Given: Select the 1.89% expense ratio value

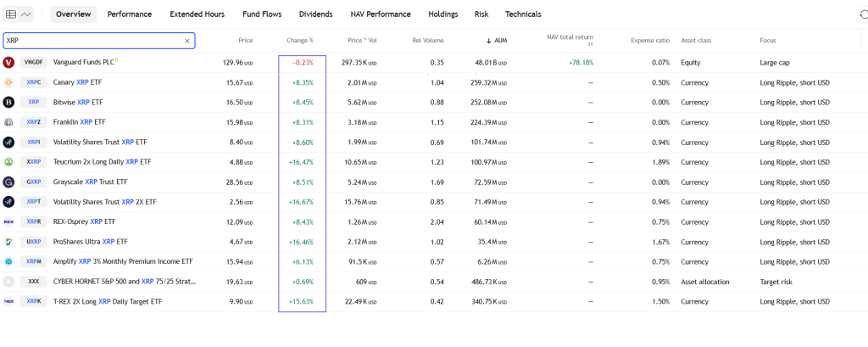Looking at the screenshot, I should click(660, 162).
